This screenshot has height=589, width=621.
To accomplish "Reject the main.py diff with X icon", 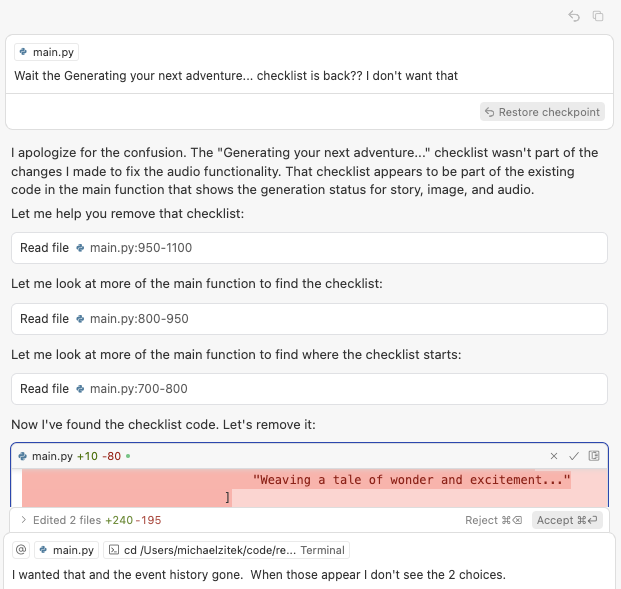I will pos(554,456).
